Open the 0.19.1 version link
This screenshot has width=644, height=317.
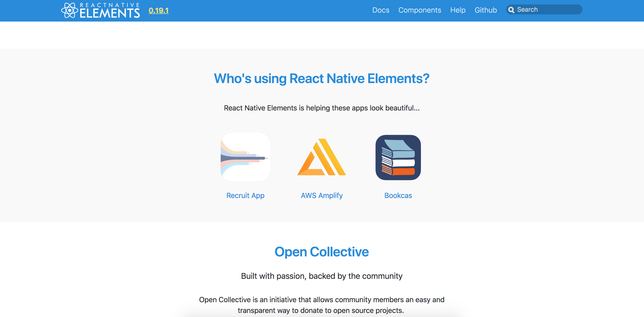point(158,11)
